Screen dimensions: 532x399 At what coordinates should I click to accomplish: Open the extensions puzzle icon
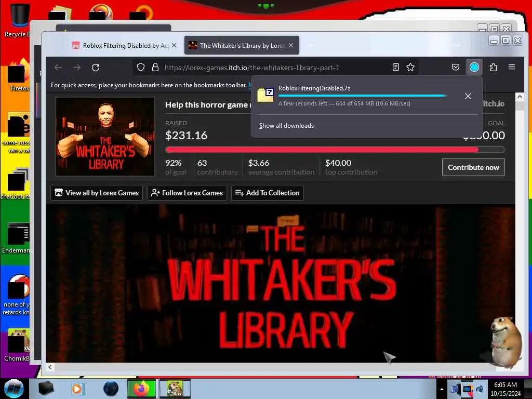[x=494, y=67]
